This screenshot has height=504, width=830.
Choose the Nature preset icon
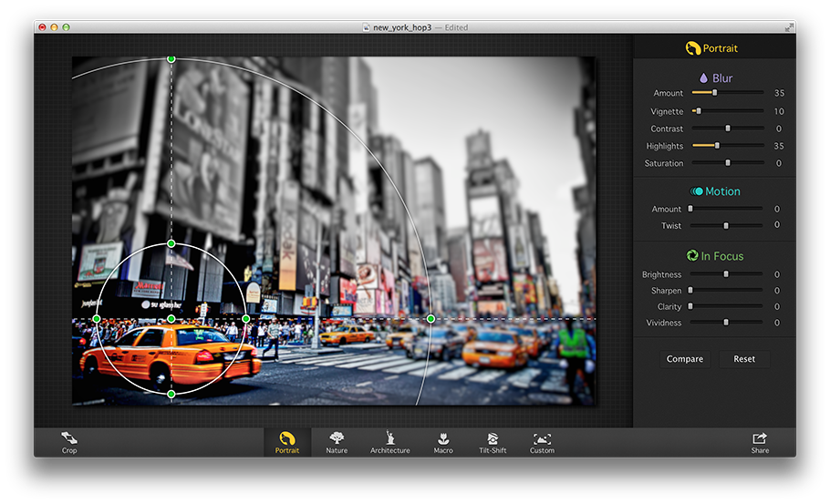[337, 439]
